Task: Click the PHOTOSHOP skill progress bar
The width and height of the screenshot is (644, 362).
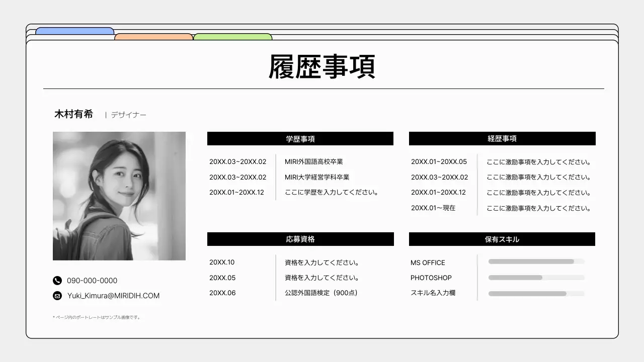Action: [536, 278]
